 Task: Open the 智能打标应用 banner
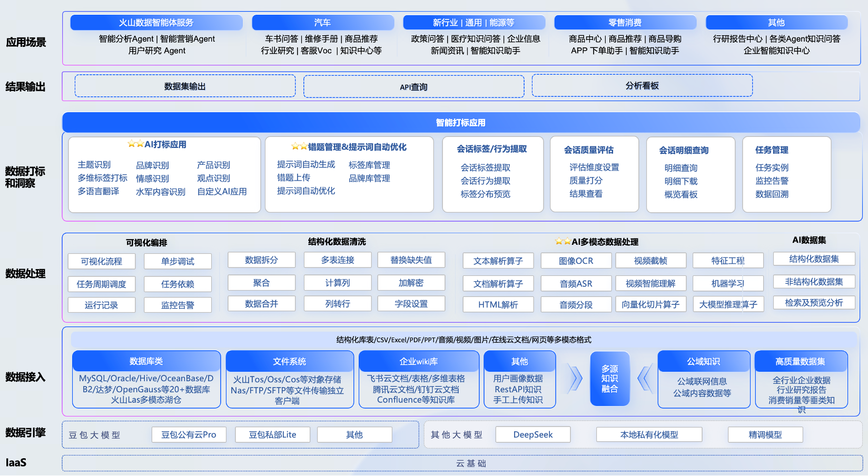461,122
